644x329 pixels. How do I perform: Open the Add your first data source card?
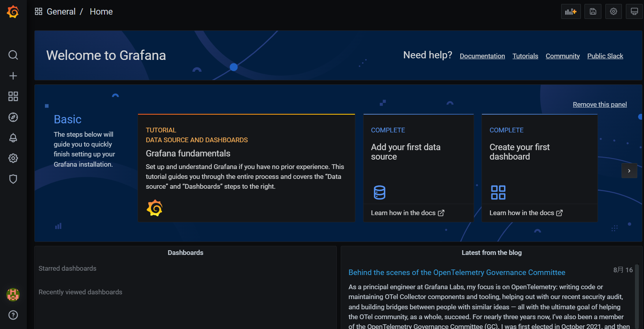[418, 159]
